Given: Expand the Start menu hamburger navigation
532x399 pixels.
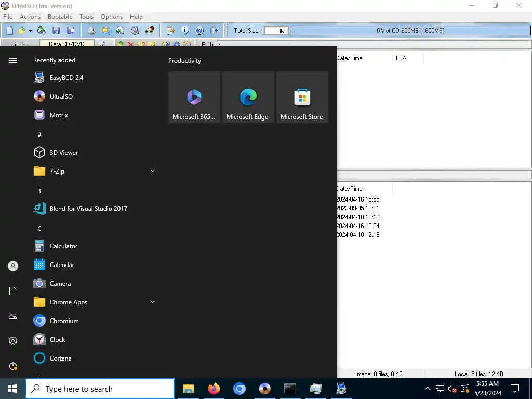Looking at the screenshot, I should (13, 60).
